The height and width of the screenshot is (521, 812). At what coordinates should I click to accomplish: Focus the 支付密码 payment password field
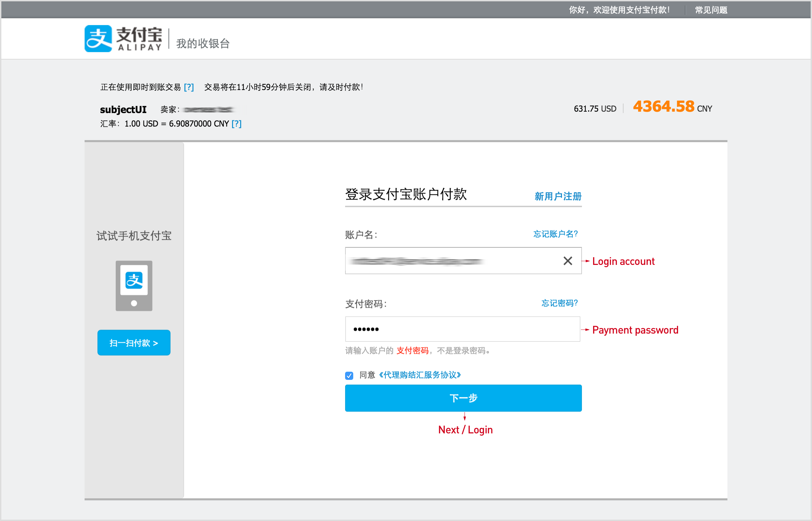tap(462, 329)
